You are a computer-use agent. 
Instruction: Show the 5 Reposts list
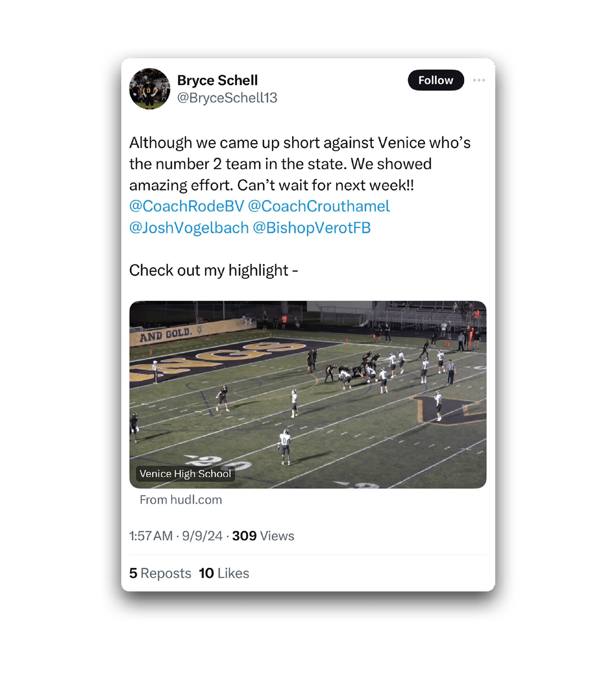160,573
